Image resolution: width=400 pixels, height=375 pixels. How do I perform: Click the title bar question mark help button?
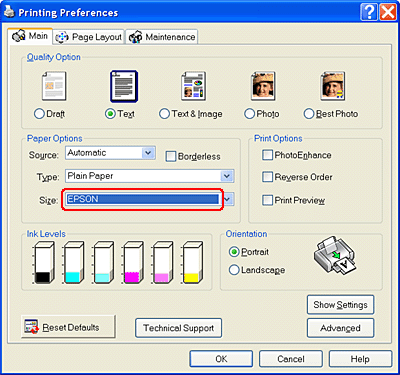(x=369, y=13)
